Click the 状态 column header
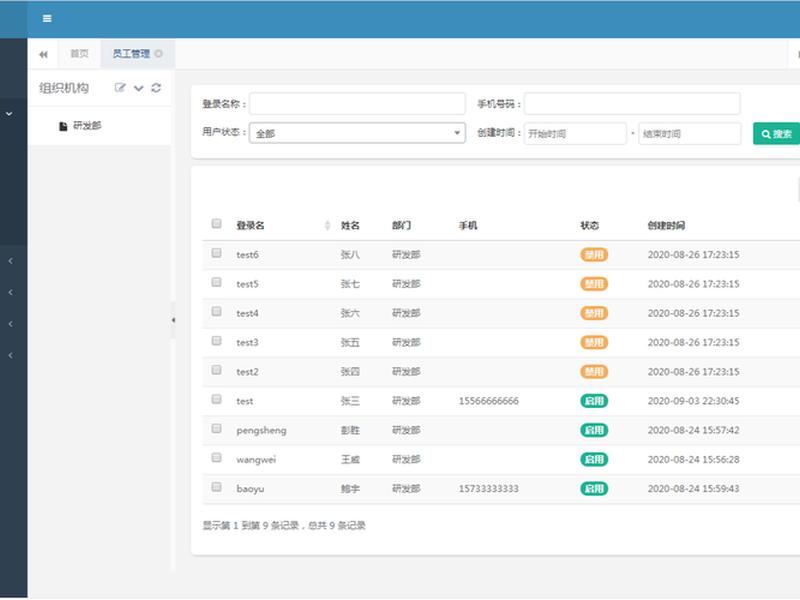This screenshot has height=600, width=800. tap(589, 226)
